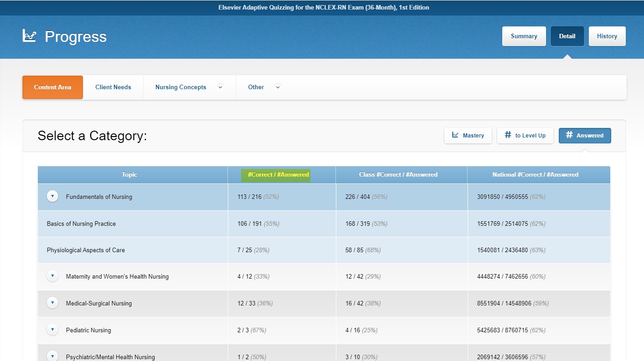644x361 pixels.
Task: Open the Other category dropdown chevron
Action: (278, 87)
